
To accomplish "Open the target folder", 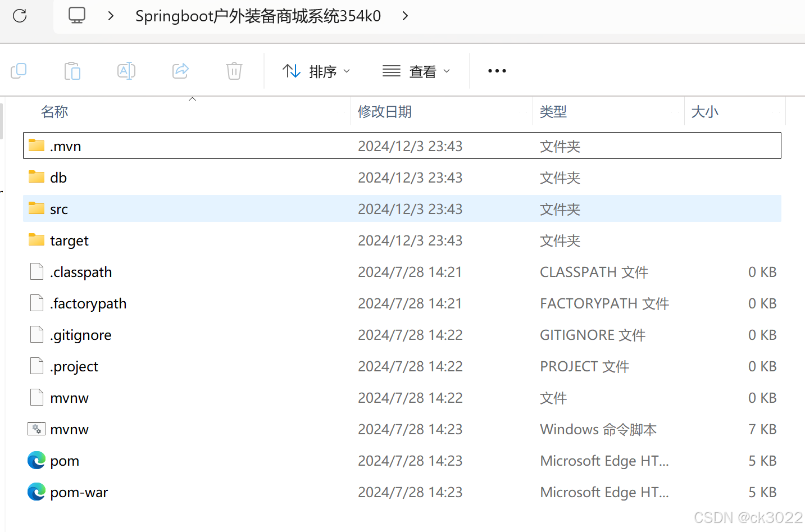I will [x=69, y=240].
